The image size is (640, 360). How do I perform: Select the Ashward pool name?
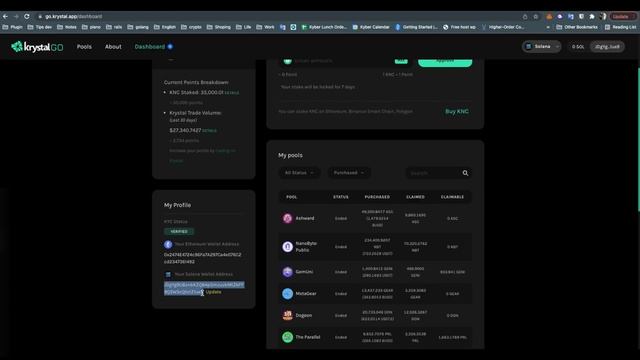(305, 218)
